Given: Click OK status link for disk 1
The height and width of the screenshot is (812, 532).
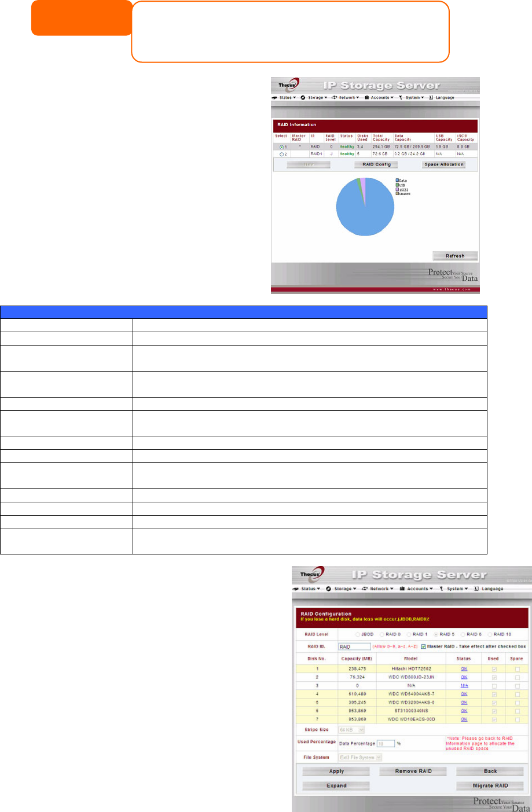Looking at the screenshot, I should point(464,668).
